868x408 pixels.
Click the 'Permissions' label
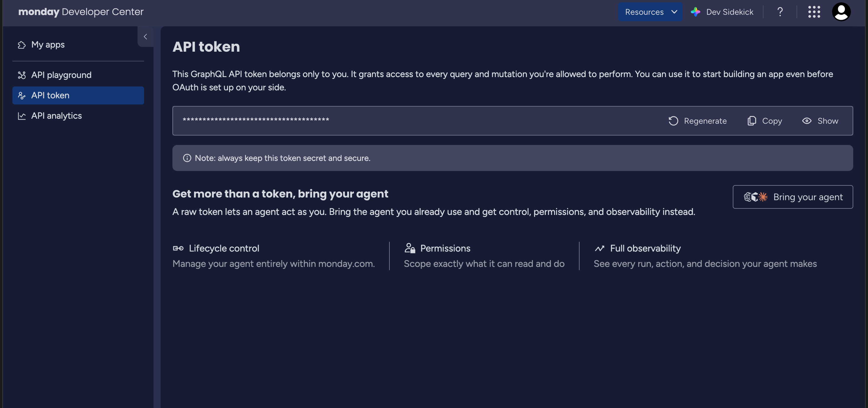click(445, 249)
